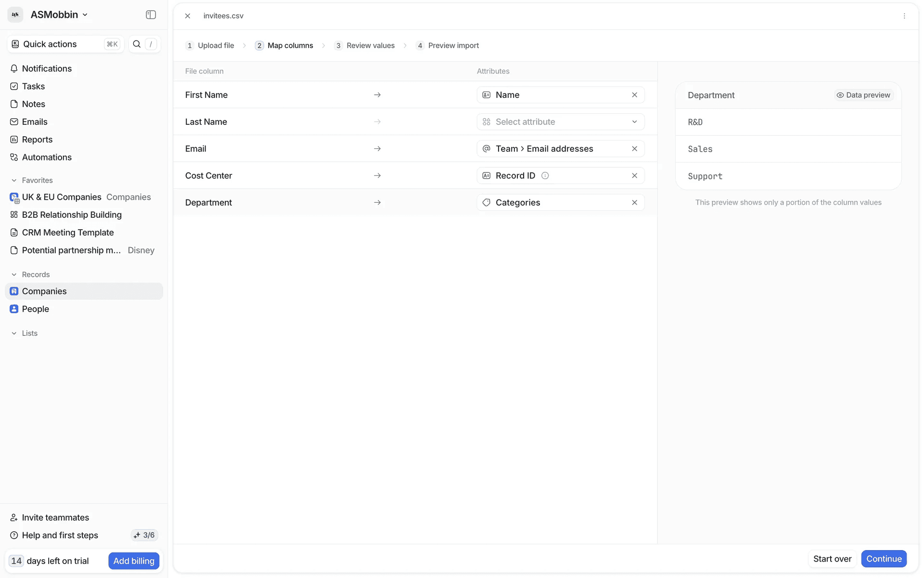Screen dimensions: 924x578
Task: Toggle the Data preview eye button
Action: click(x=863, y=95)
